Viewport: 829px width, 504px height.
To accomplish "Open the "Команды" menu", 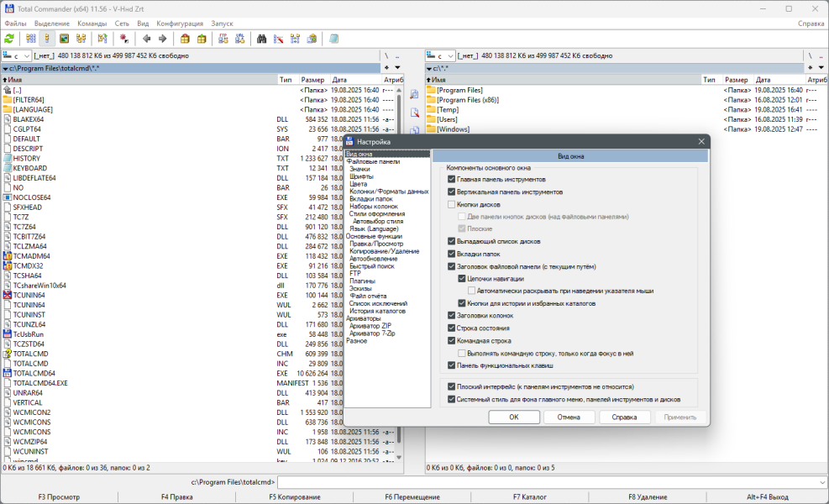I will click(x=92, y=24).
